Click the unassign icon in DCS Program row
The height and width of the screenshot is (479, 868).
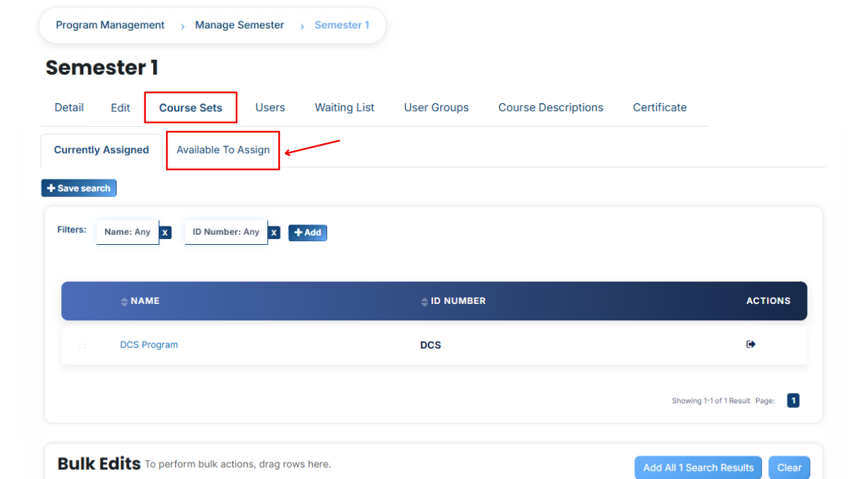[751, 344]
